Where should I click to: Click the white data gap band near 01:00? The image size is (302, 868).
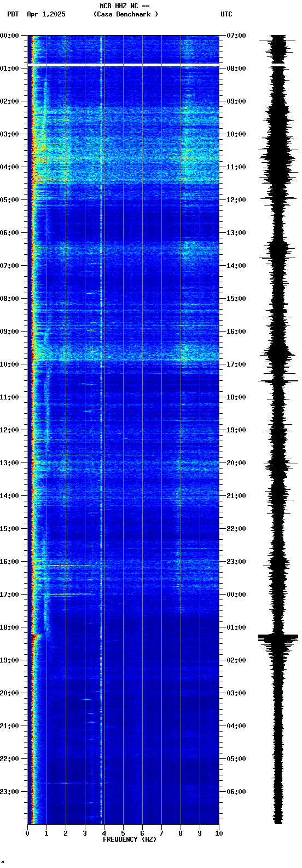pos(123,65)
